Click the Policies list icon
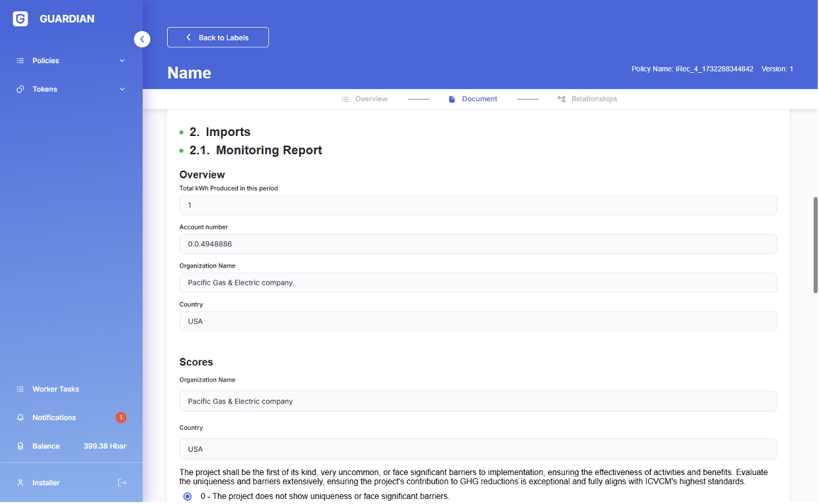This screenshot has height=504, width=819. coord(20,61)
